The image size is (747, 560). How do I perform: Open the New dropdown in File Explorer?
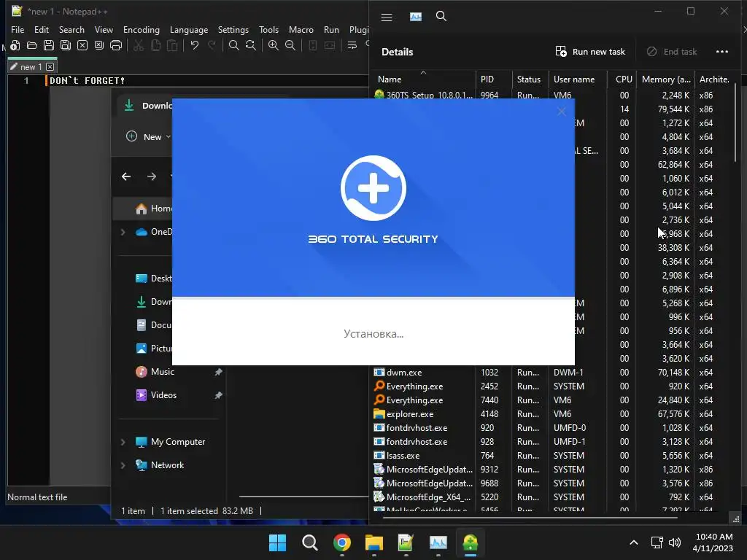pos(148,136)
